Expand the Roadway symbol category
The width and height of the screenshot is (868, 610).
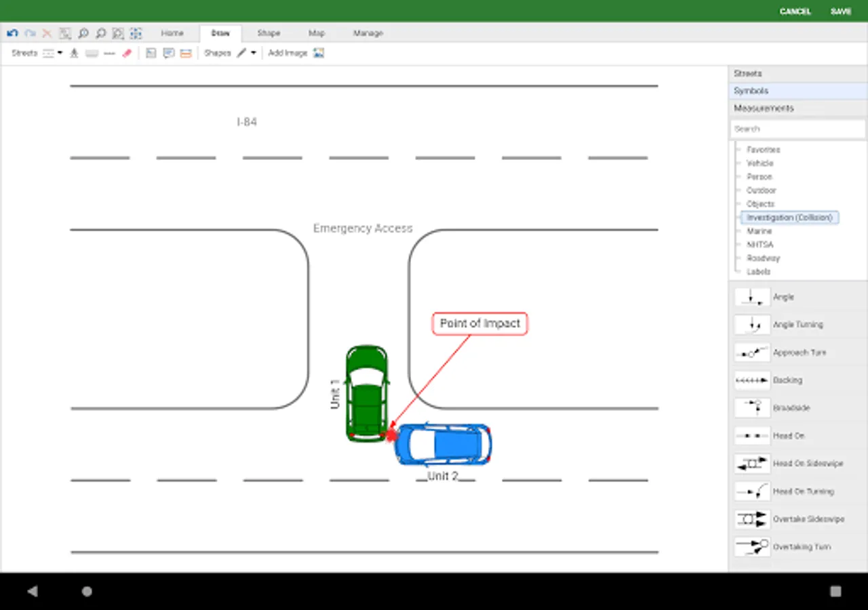pyautogui.click(x=763, y=258)
